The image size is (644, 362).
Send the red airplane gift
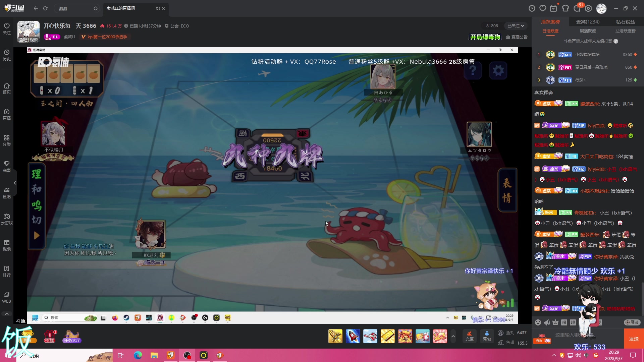(370, 336)
